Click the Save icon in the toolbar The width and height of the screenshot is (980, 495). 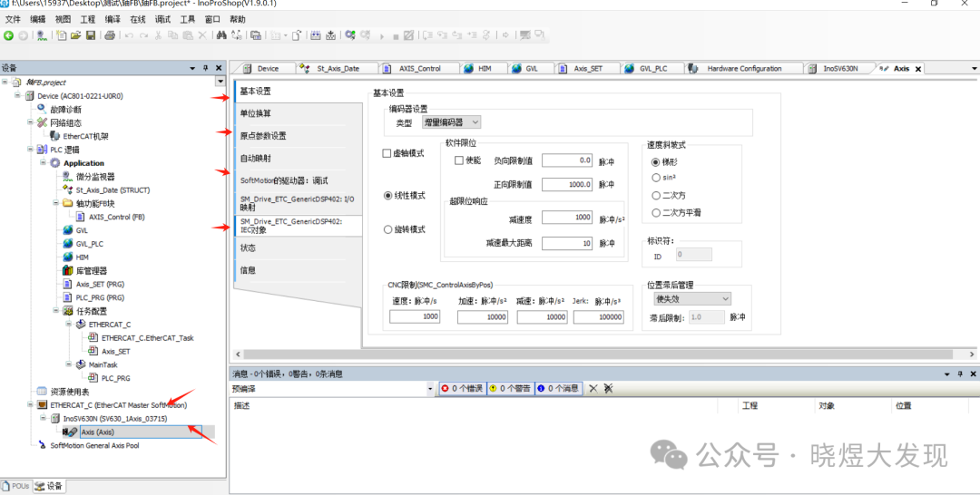[x=91, y=35]
